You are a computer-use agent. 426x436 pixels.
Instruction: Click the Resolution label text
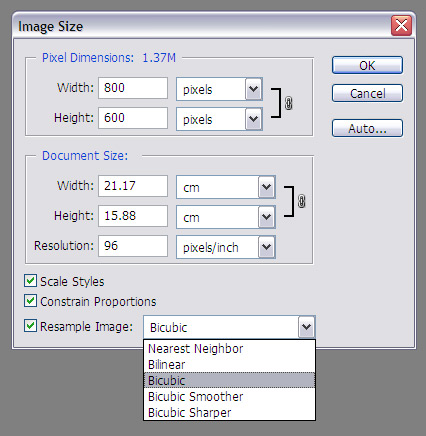click(x=64, y=246)
